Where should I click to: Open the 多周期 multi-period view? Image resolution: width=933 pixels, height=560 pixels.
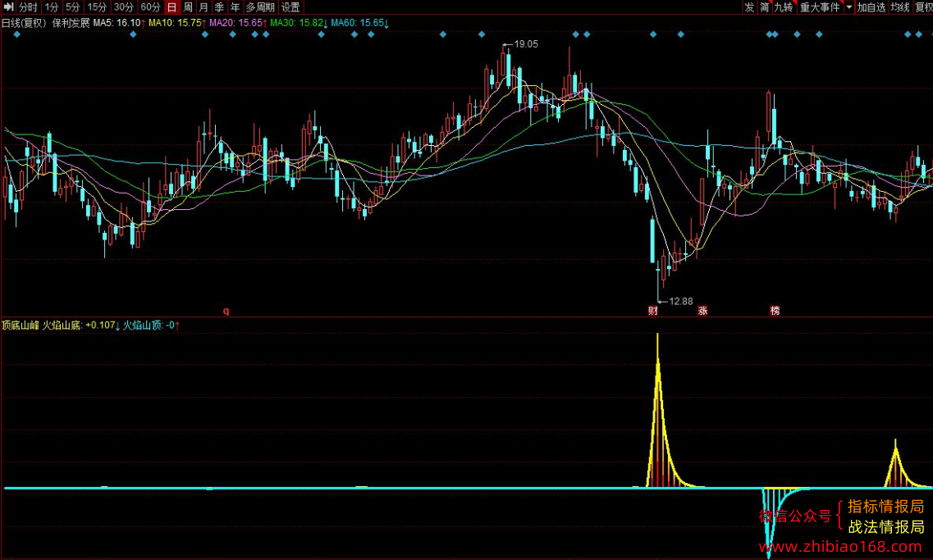point(260,7)
